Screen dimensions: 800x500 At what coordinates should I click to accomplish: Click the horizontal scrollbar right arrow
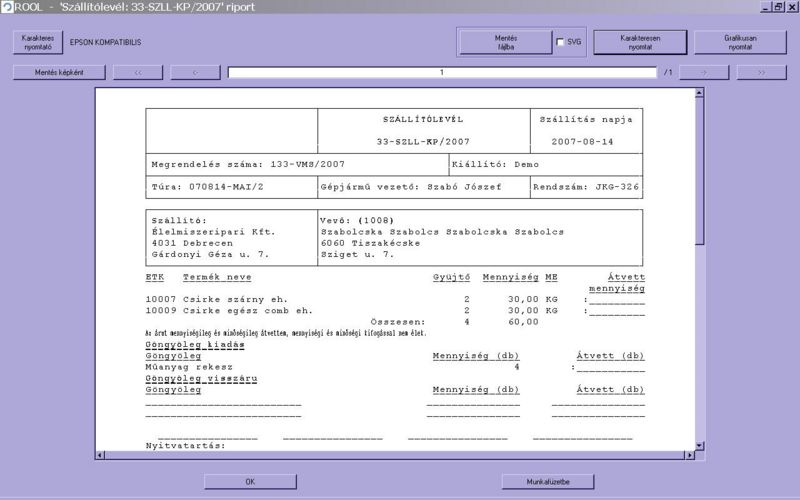688,456
